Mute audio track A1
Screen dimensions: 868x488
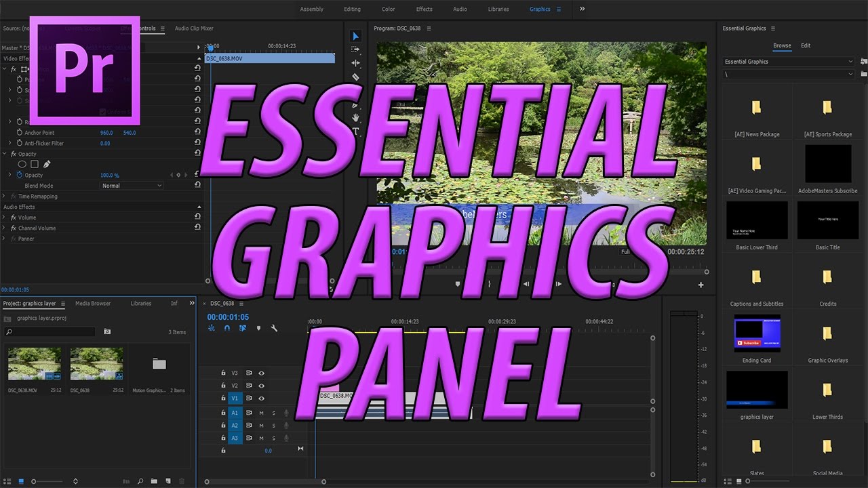pos(261,413)
